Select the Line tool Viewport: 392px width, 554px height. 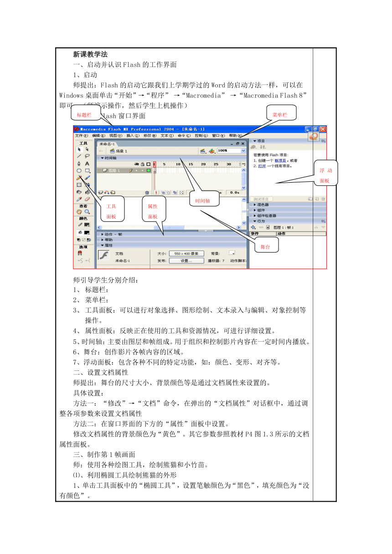pos(79,156)
